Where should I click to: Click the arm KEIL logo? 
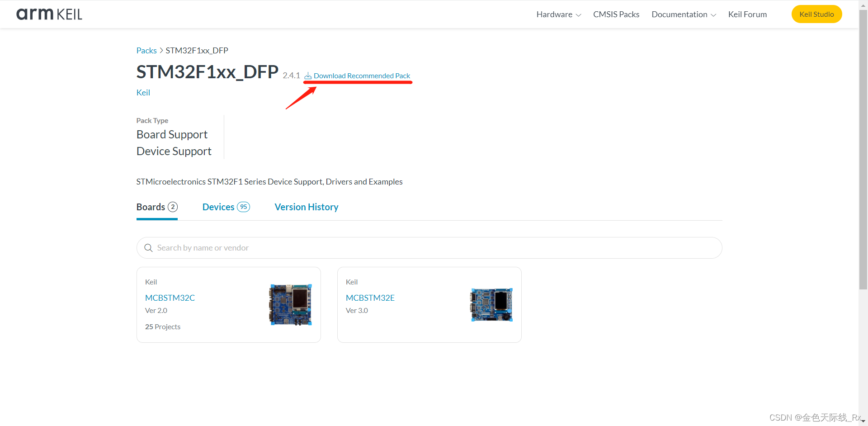49,14
